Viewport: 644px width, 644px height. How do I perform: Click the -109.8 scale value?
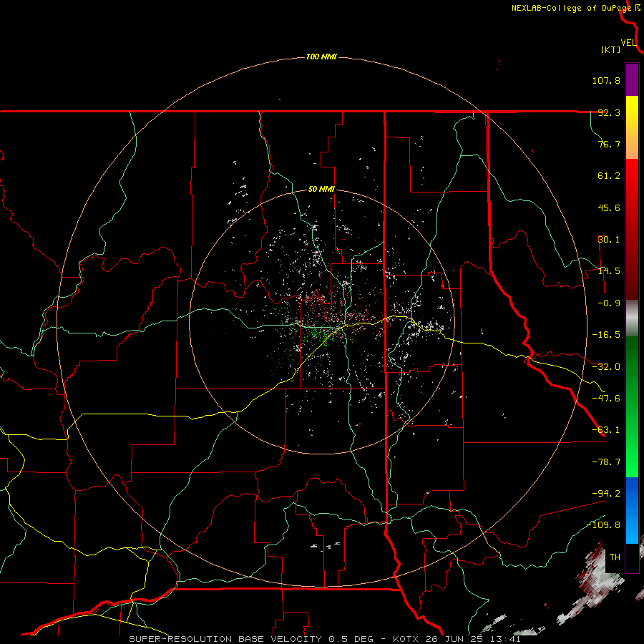(x=604, y=525)
